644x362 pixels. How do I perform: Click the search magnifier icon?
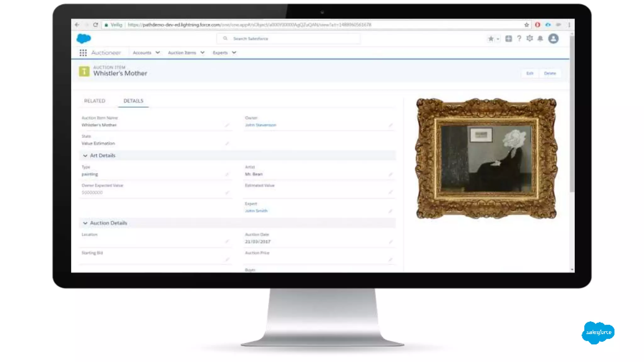pos(225,38)
